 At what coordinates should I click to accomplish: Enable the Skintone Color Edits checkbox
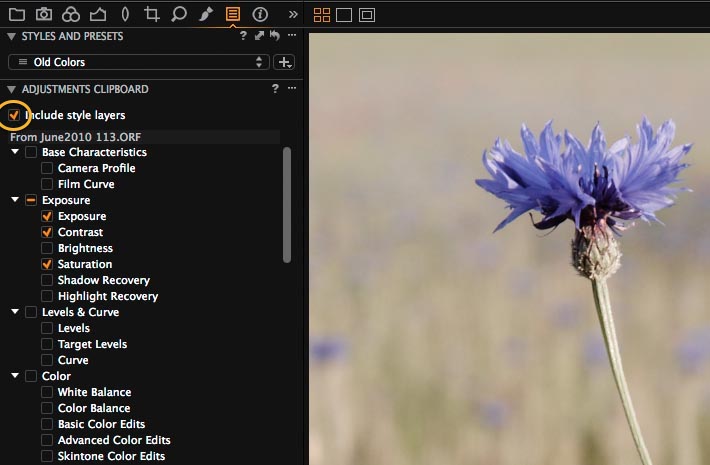coord(47,456)
